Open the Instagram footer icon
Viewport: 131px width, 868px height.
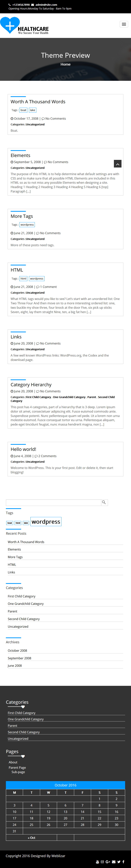click(102, 862)
